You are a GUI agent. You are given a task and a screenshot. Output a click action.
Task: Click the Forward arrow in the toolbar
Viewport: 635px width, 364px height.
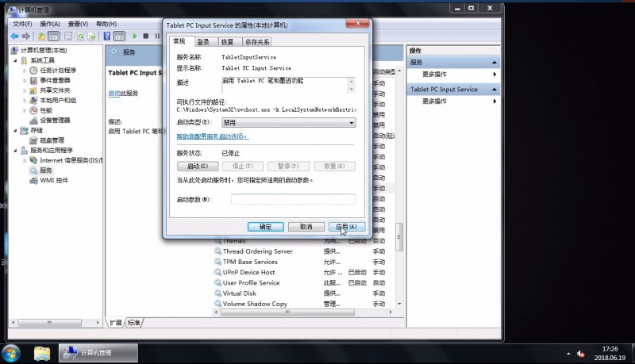[x=26, y=36]
